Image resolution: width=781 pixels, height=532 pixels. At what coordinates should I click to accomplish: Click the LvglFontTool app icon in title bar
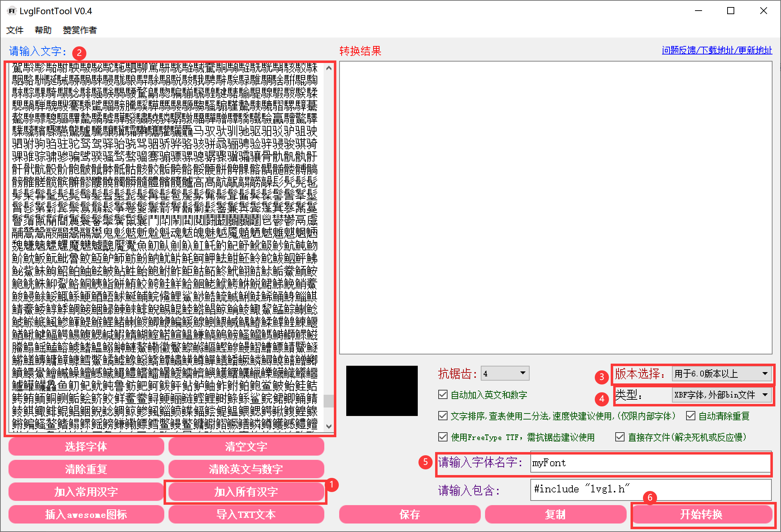(x=12, y=11)
